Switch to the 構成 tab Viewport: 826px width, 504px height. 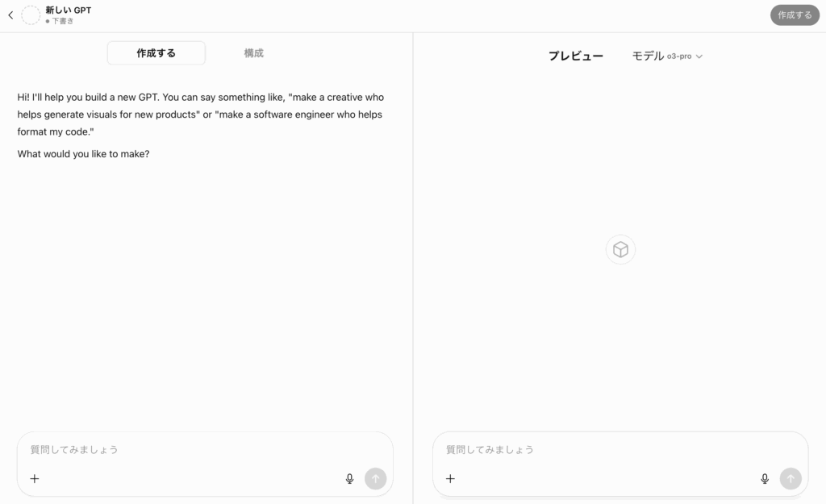tap(254, 53)
